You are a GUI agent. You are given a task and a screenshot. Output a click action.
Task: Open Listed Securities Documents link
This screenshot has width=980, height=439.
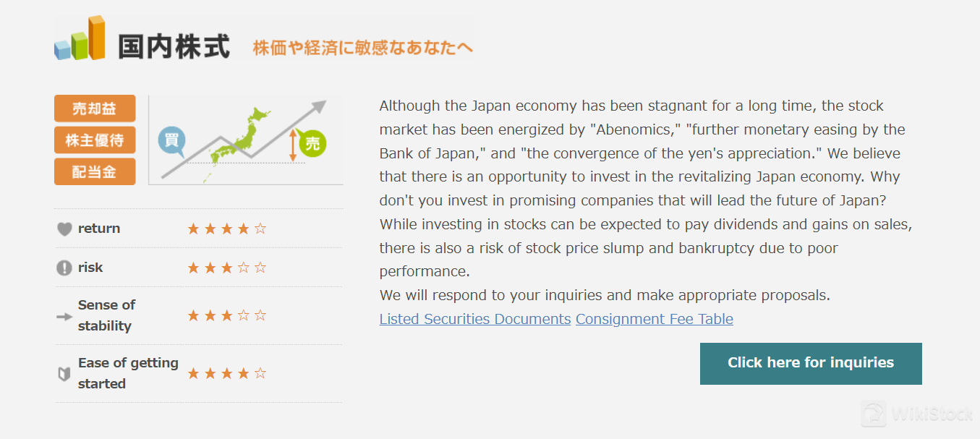coord(474,319)
